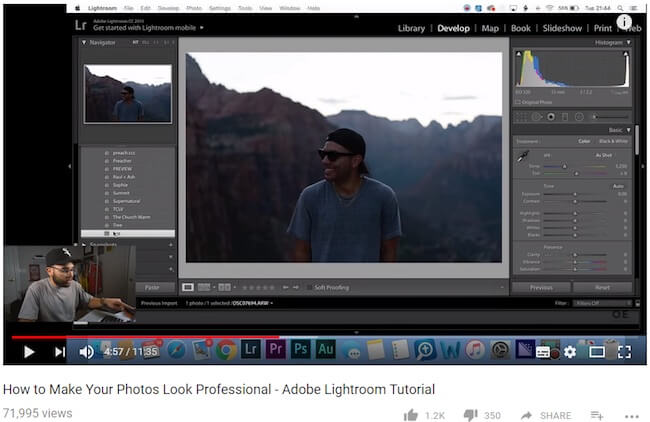Select the Spot Removal tool
This screenshot has height=422, width=650.
pyautogui.click(x=536, y=117)
